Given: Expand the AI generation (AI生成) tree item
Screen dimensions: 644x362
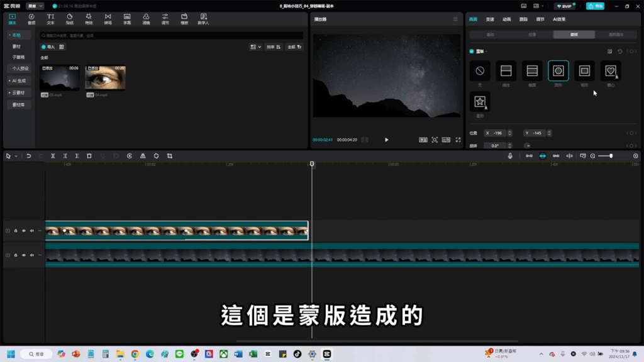Looking at the screenshot, I should coord(18,81).
